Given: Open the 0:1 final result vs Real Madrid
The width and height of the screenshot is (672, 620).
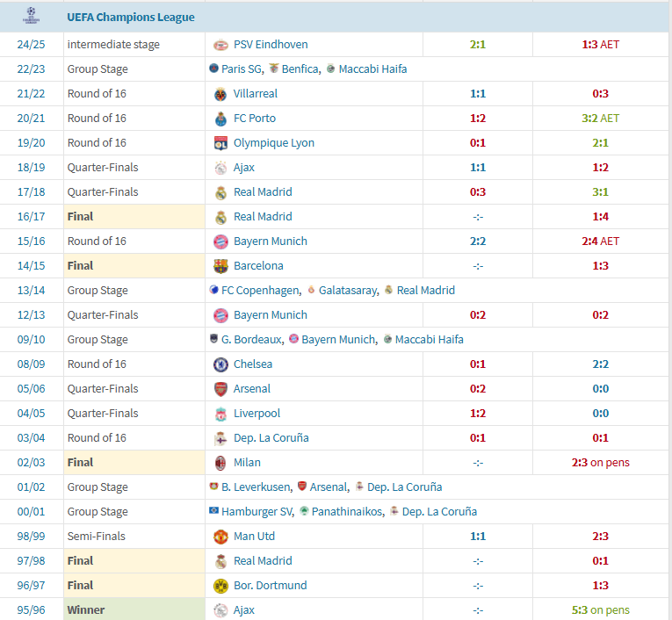Looking at the screenshot, I should 601,560.
